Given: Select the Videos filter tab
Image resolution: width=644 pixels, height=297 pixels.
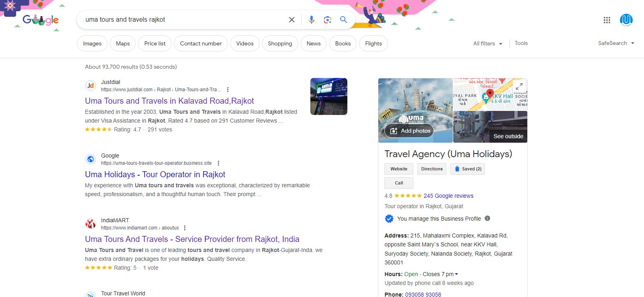Looking at the screenshot, I should (245, 43).
